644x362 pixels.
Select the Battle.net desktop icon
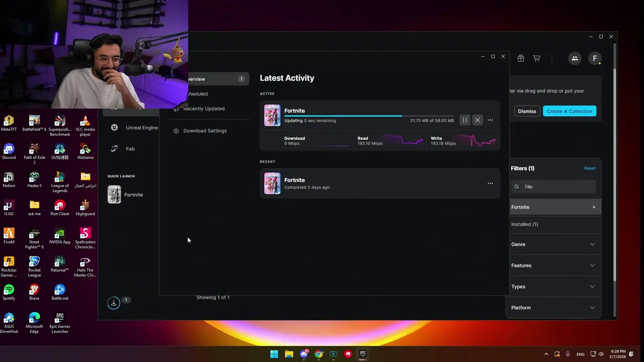pos(59,292)
